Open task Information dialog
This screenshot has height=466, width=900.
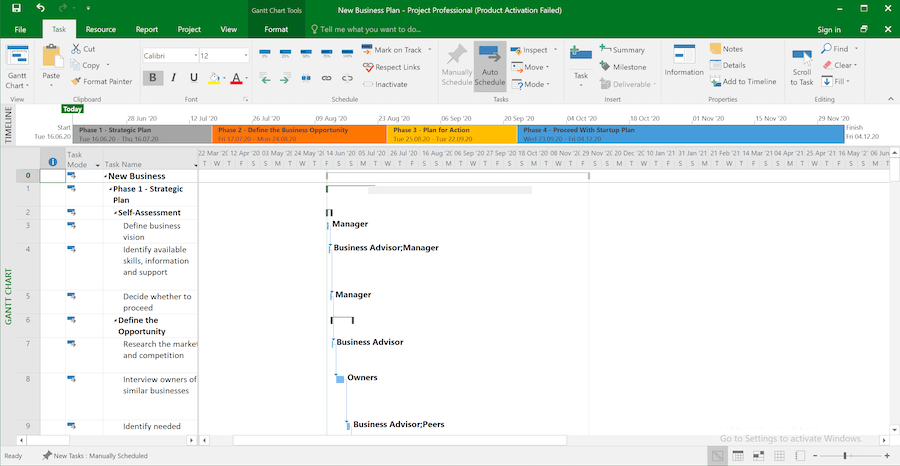[x=684, y=61]
